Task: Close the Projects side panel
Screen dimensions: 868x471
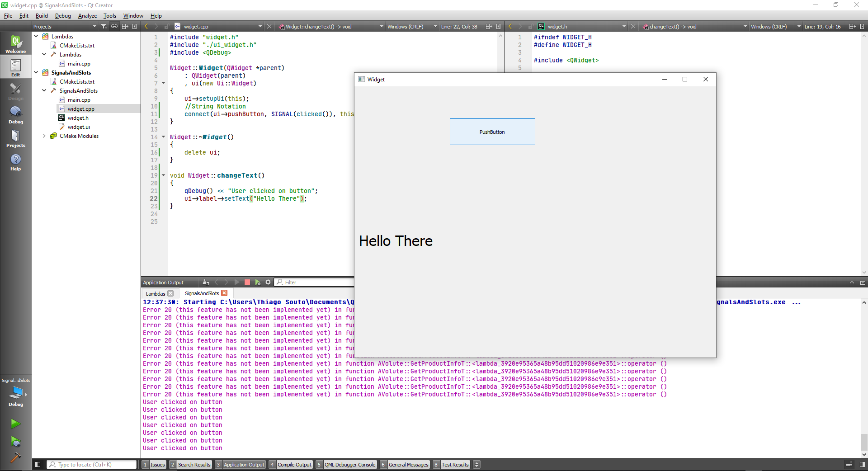Action: (x=134, y=27)
